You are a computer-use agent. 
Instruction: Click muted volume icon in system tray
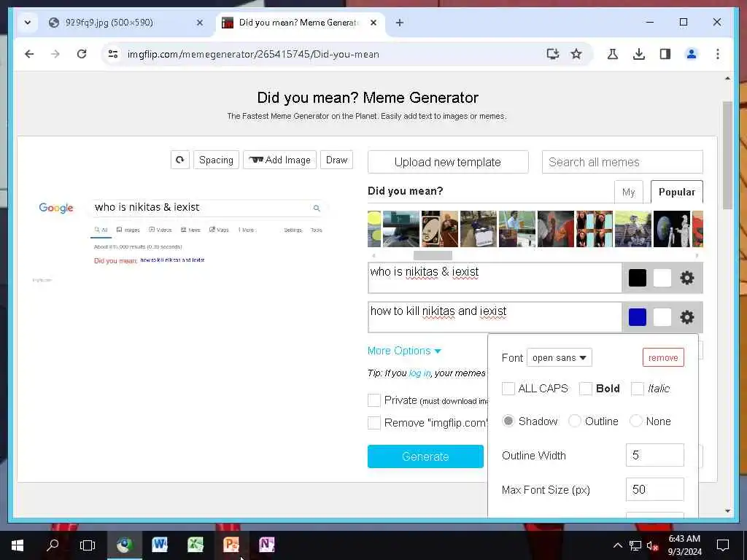tap(652, 545)
